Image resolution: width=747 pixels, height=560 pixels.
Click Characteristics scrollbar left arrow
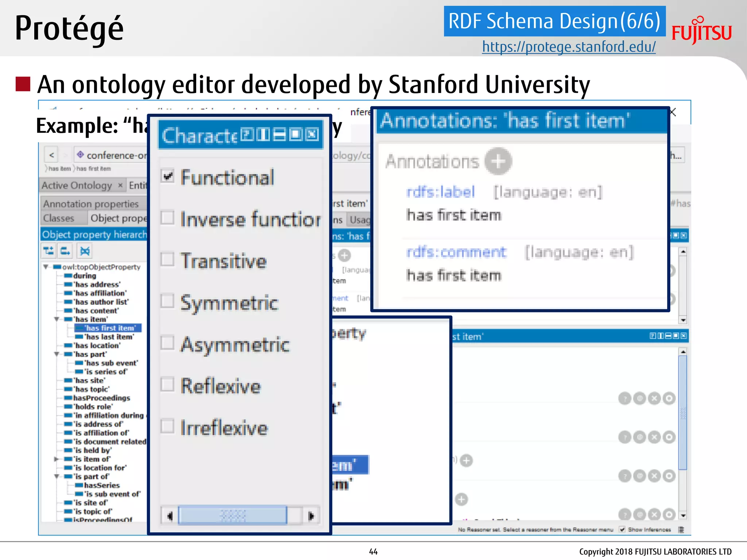pos(169,516)
